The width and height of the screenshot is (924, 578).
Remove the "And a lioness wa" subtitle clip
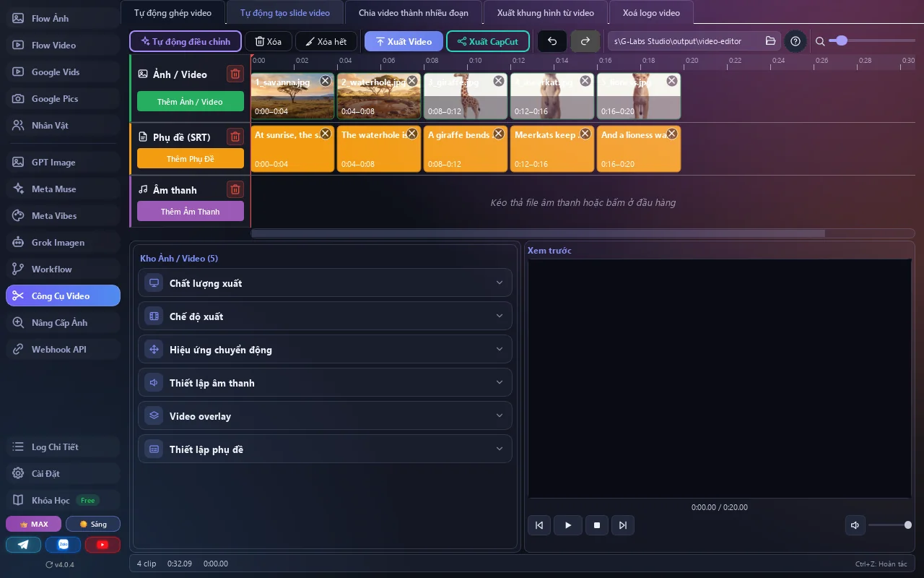point(672,134)
